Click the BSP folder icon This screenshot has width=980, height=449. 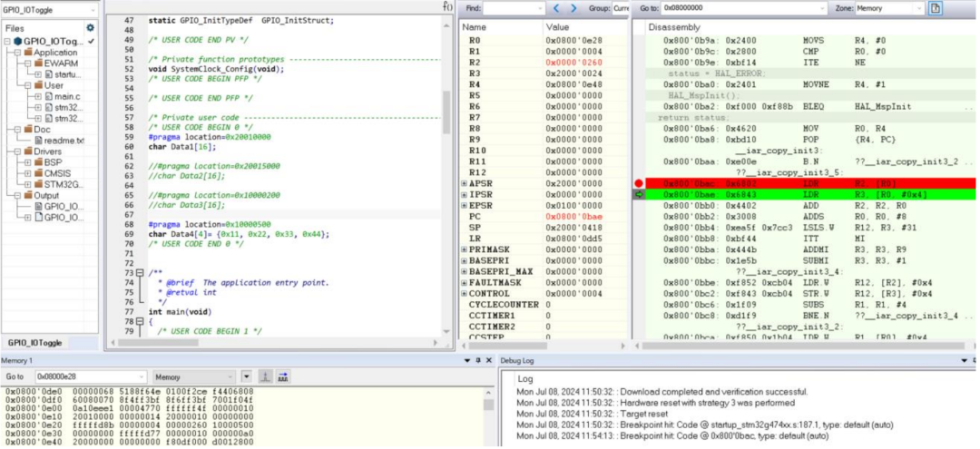(x=38, y=162)
